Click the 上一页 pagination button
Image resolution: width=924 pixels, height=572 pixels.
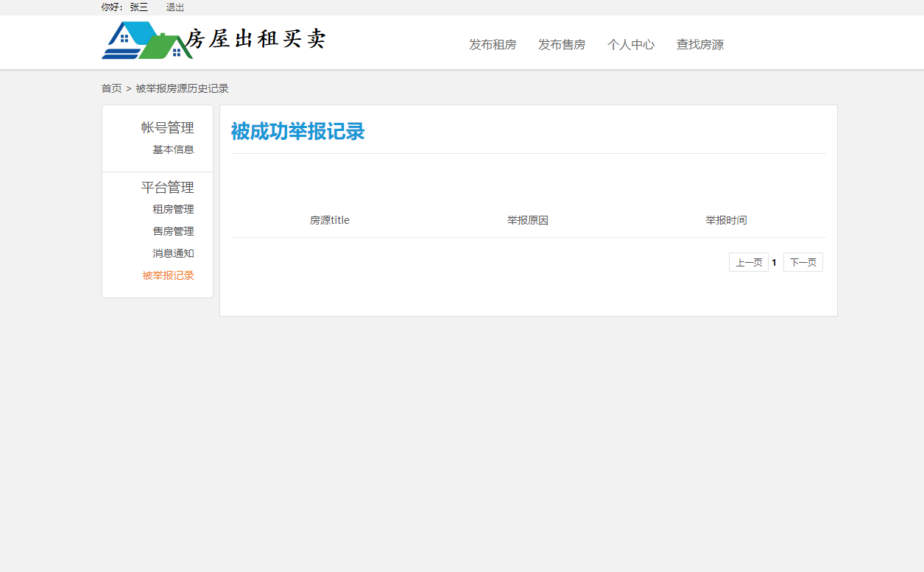[748, 261]
